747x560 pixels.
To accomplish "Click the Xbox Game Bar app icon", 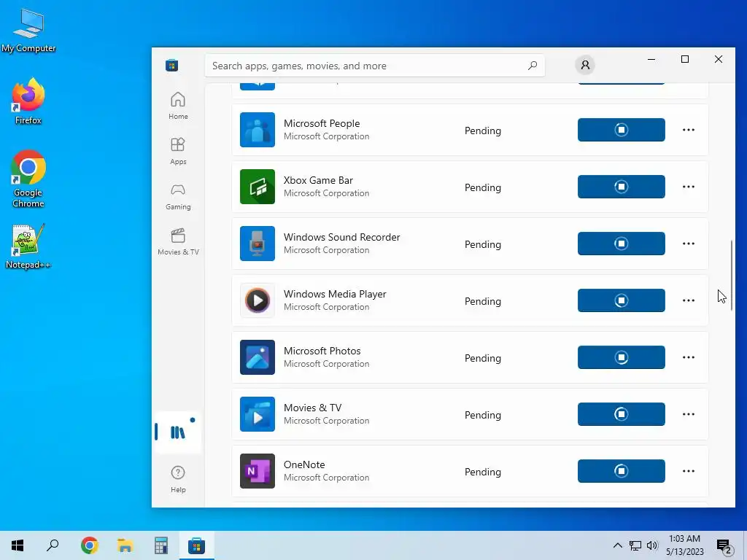I will click(258, 187).
